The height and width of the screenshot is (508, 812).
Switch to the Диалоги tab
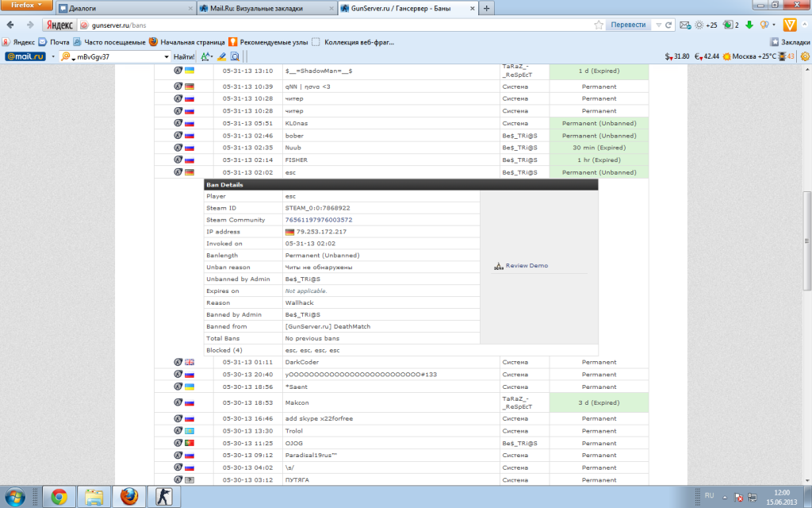pos(127,8)
